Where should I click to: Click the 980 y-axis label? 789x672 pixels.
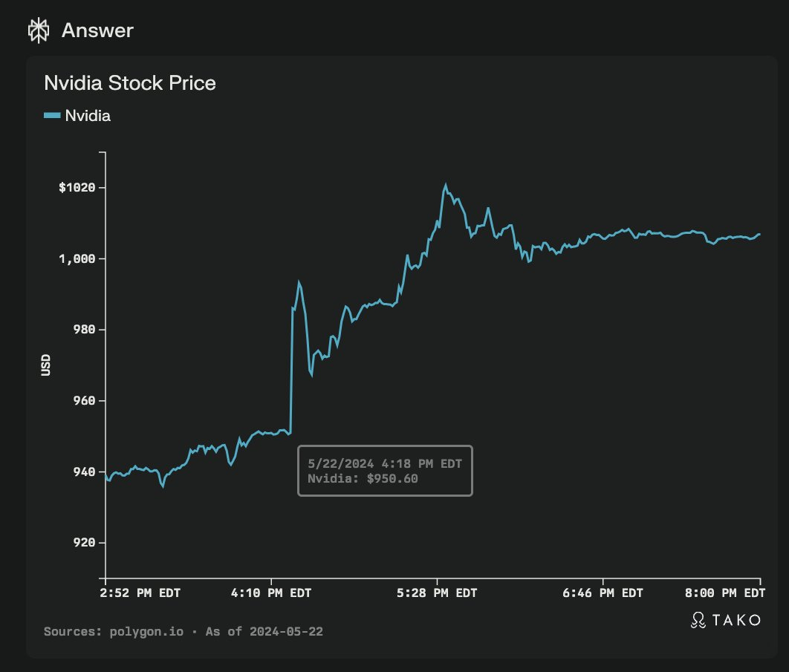click(x=84, y=330)
